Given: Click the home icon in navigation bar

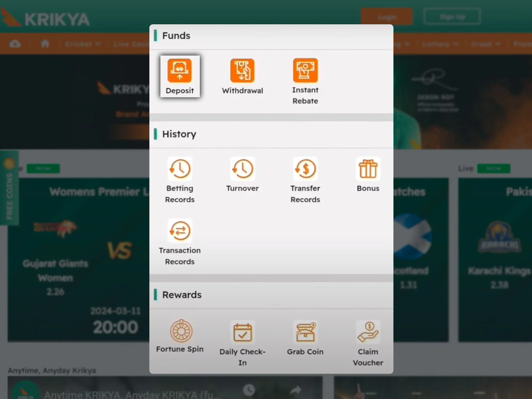Looking at the screenshot, I should 45,44.
